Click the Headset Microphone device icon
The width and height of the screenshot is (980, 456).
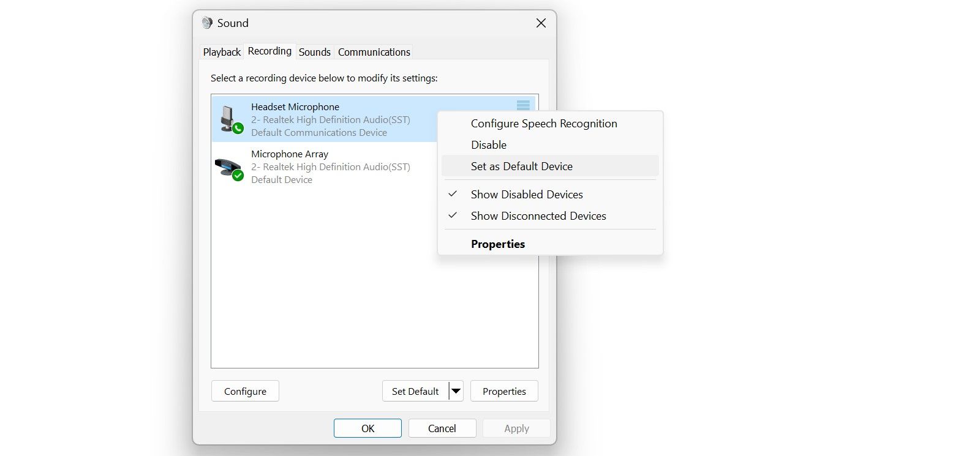231,119
